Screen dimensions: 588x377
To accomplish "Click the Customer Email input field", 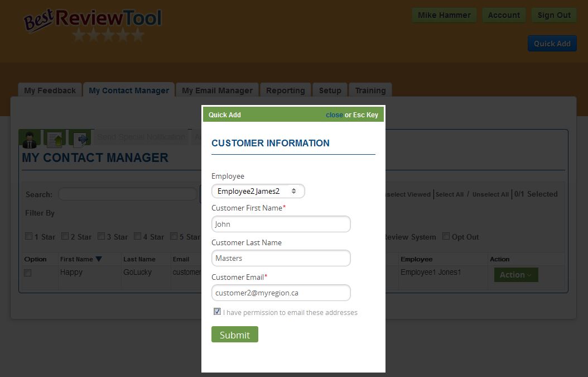I will coord(281,293).
